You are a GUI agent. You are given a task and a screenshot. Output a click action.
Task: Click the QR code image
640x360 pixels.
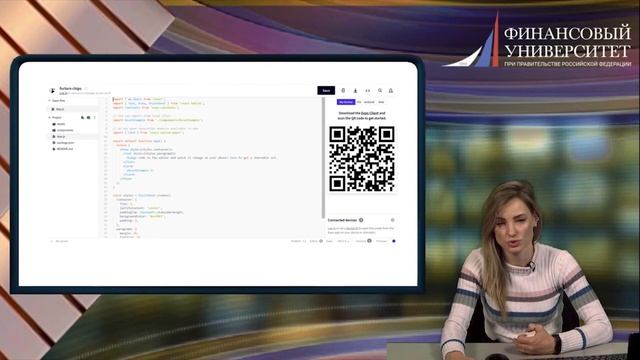[x=362, y=159]
